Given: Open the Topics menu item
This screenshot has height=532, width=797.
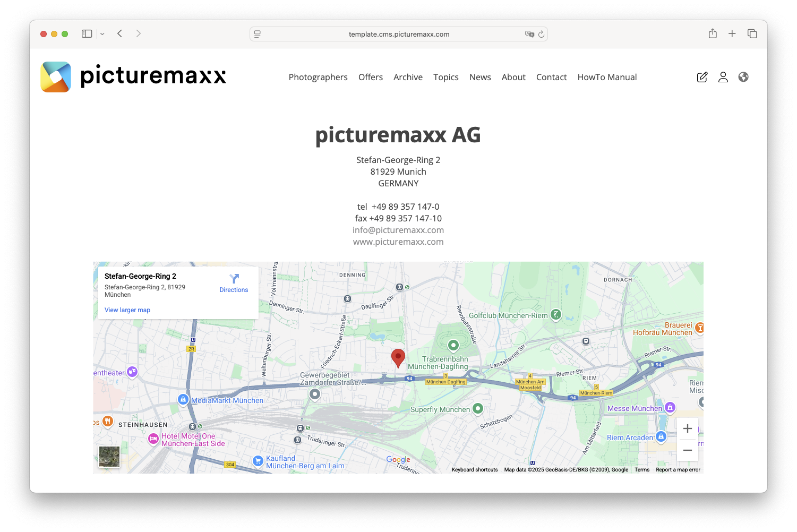Looking at the screenshot, I should [446, 77].
